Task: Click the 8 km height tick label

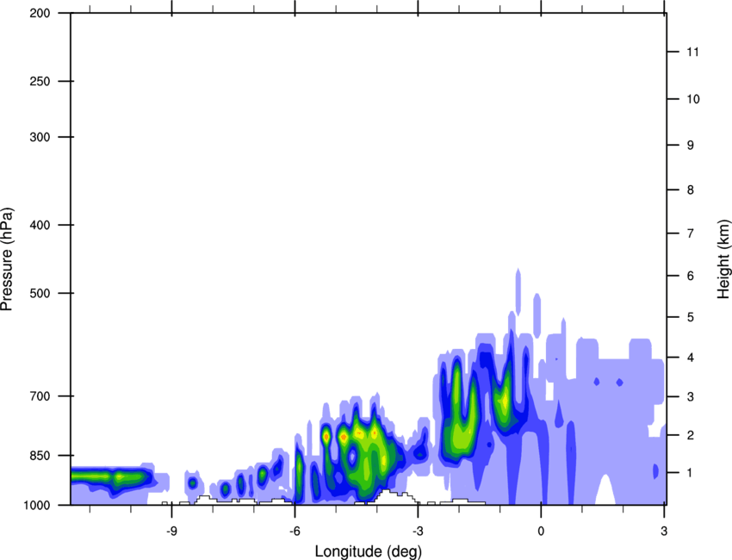Action: coord(690,190)
